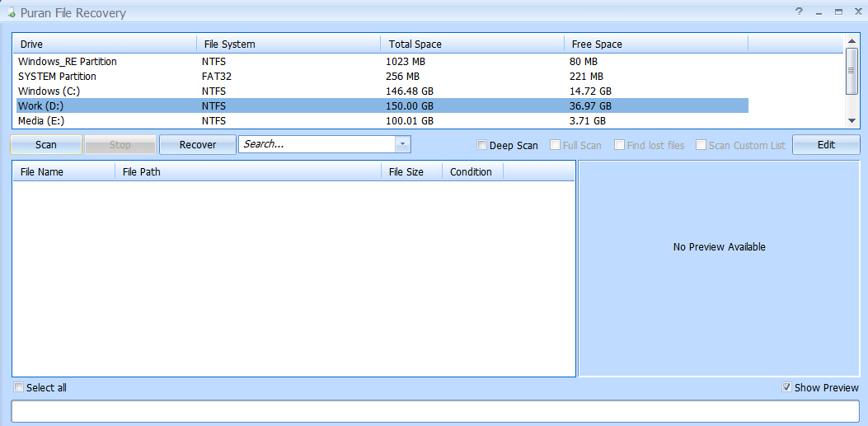The image size is (868, 426).
Task: Open the help question mark icon
Action: [798, 12]
